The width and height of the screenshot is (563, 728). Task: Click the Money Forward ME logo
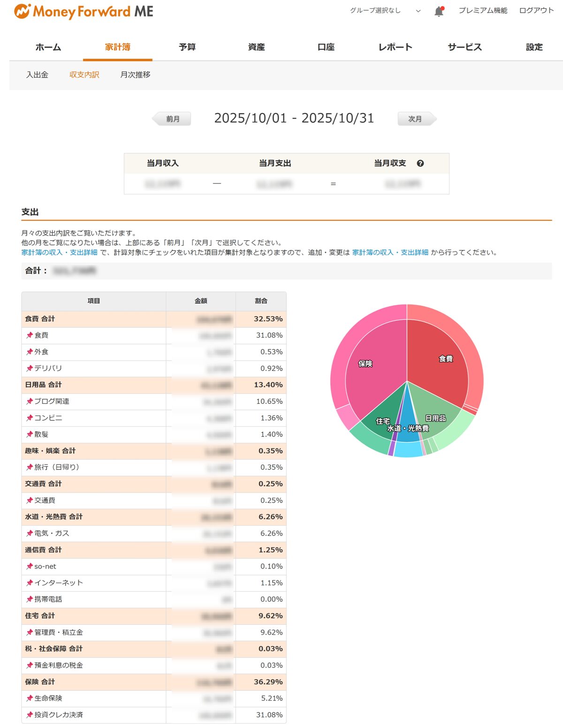tap(84, 11)
